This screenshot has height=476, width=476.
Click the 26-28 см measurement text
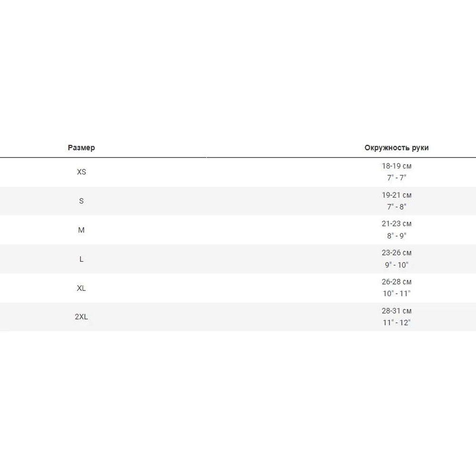pyautogui.click(x=397, y=282)
